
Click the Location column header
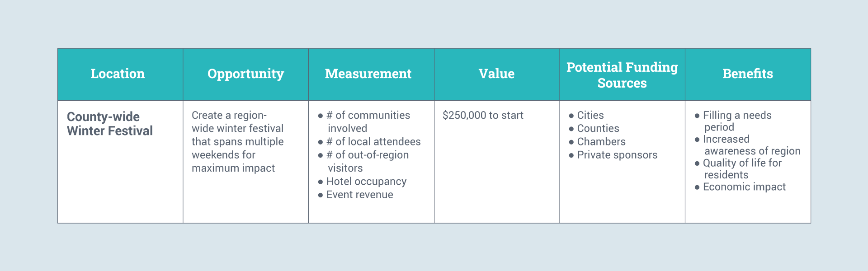coord(118,74)
